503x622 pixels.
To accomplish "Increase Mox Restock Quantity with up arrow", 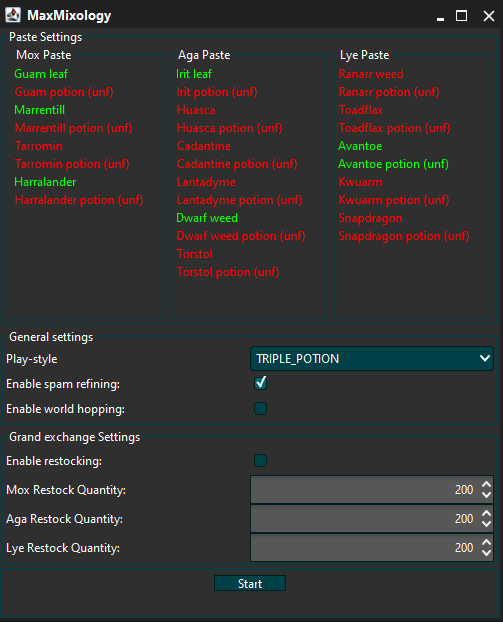I will [x=486, y=484].
